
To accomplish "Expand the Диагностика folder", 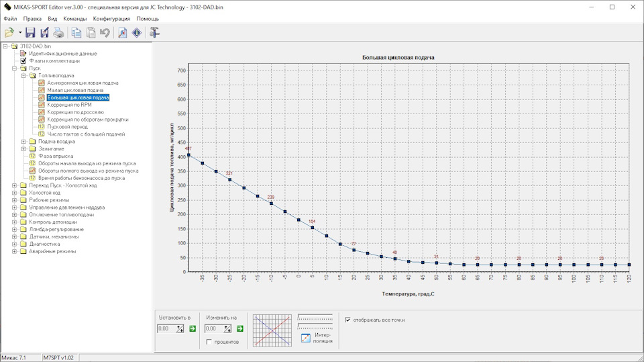I will coord(14,244).
